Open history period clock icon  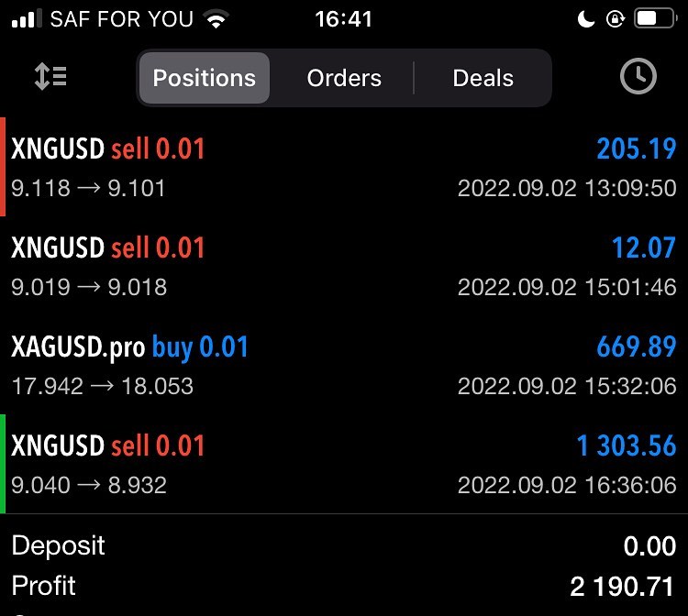[x=638, y=78]
